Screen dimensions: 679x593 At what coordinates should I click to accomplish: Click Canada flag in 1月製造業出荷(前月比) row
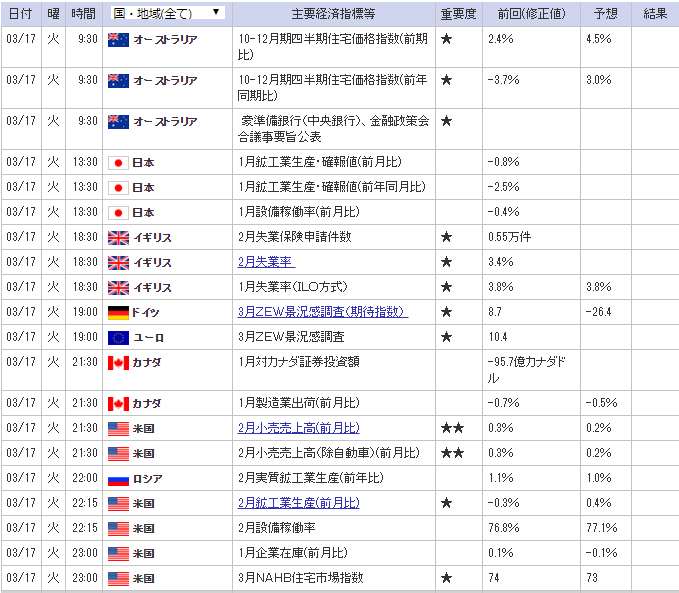pyautogui.click(x=118, y=404)
